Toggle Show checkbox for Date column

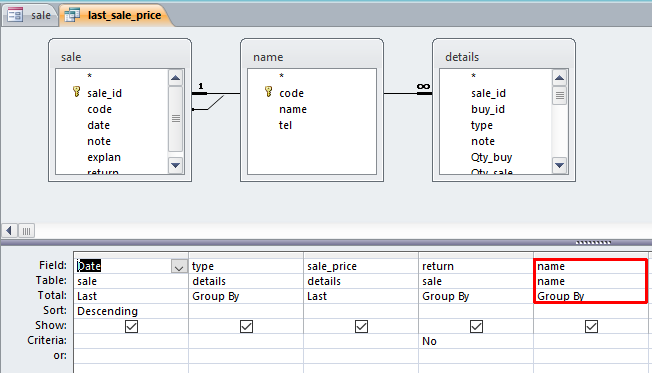pos(131,326)
